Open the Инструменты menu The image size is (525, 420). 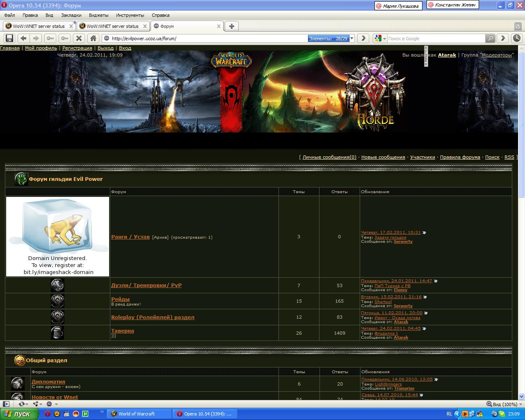130,15
